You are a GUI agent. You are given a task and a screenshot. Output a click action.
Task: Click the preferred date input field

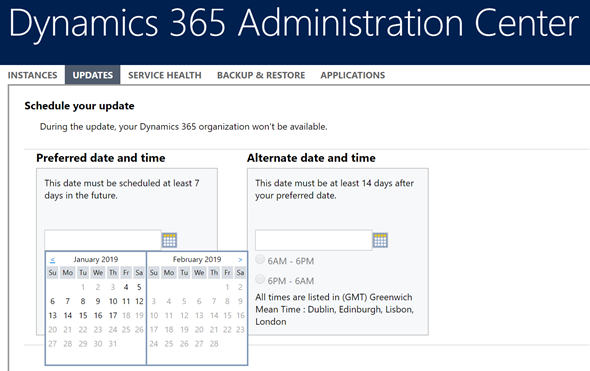(103, 240)
